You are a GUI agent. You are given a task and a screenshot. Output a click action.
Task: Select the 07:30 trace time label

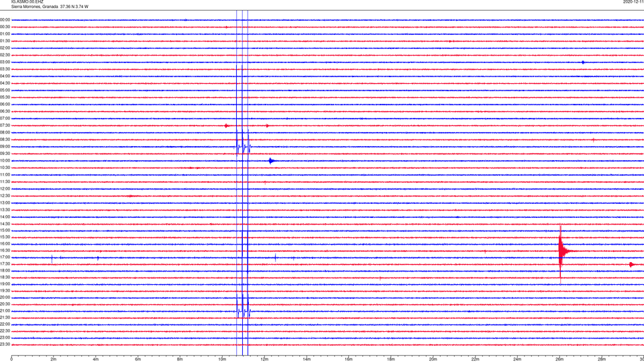(x=5, y=125)
